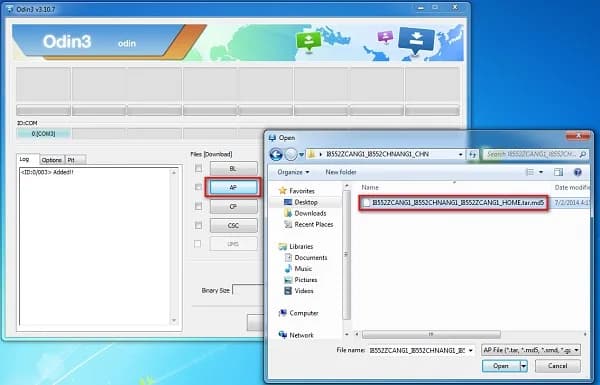Open the help icon in Open dialog
Viewport: 600px width, 385px height.
pyautogui.click(x=577, y=172)
